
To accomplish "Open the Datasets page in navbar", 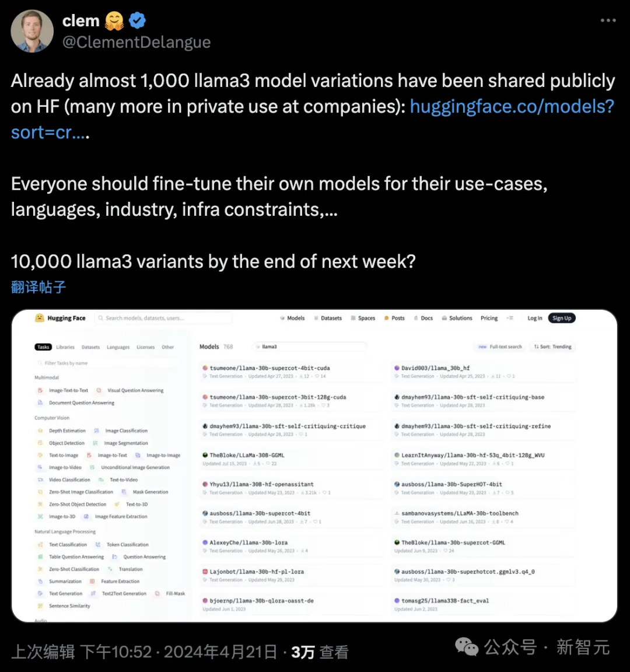I will pyautogui.click(x=328, y=318).
